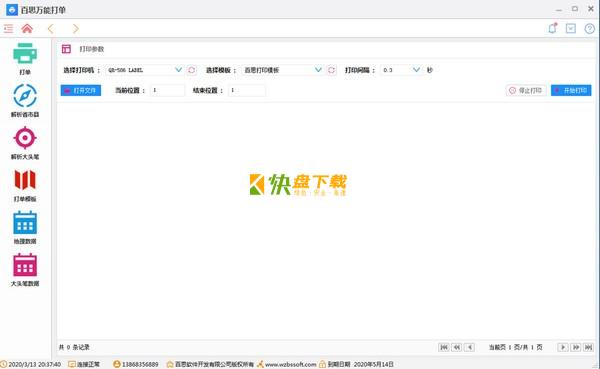Maximize the application window
Screen dimensions: 600x369
[575, 8]
